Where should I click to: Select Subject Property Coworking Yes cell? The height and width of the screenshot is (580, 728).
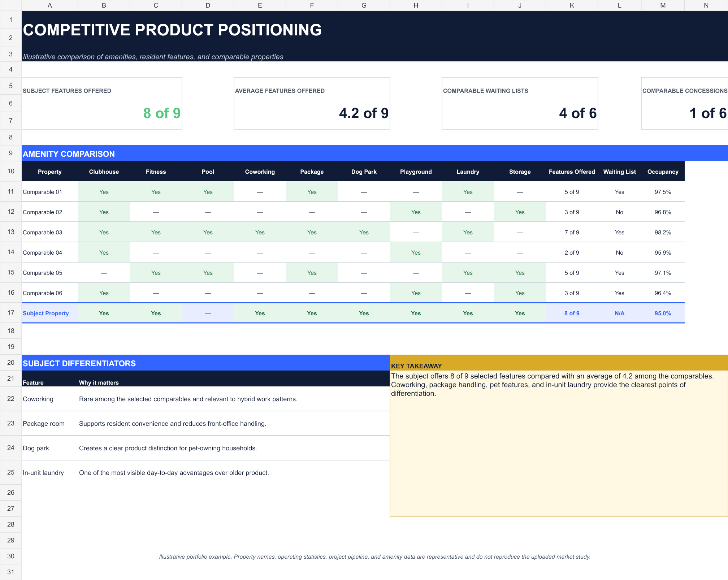tap(260, 313)
